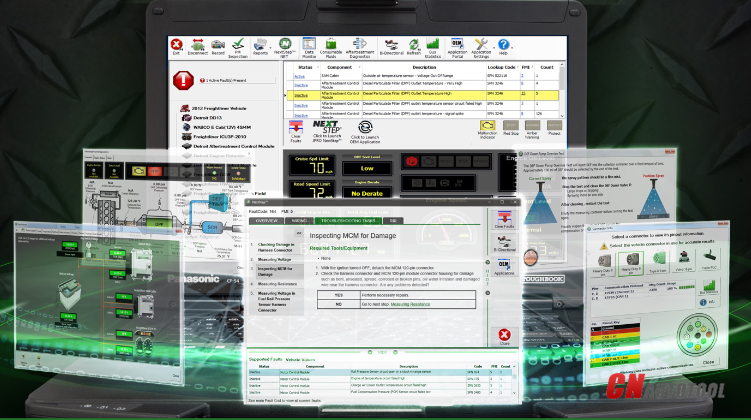Click Close in the connector info window
This screenshot has height=420, width=751.
click(708, 362)
